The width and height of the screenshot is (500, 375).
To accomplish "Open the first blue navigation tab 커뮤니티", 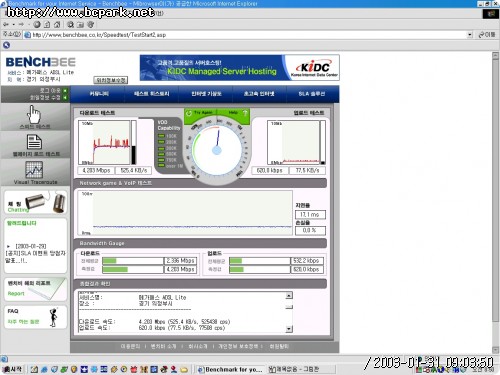I will [99, 94].
